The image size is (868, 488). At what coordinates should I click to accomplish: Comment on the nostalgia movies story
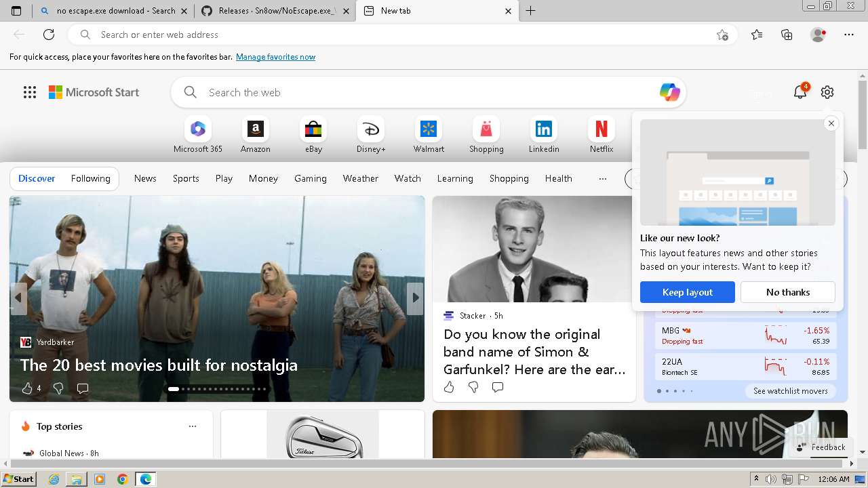[83, 388]
